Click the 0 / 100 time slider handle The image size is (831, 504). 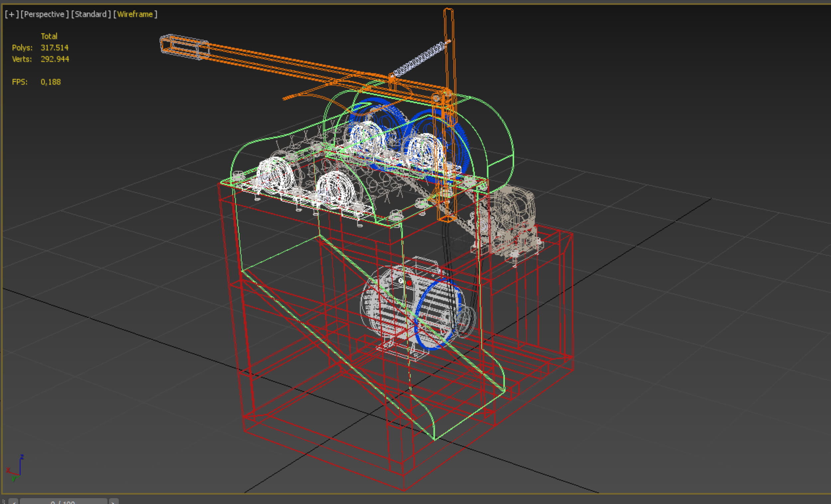point(63,502)
